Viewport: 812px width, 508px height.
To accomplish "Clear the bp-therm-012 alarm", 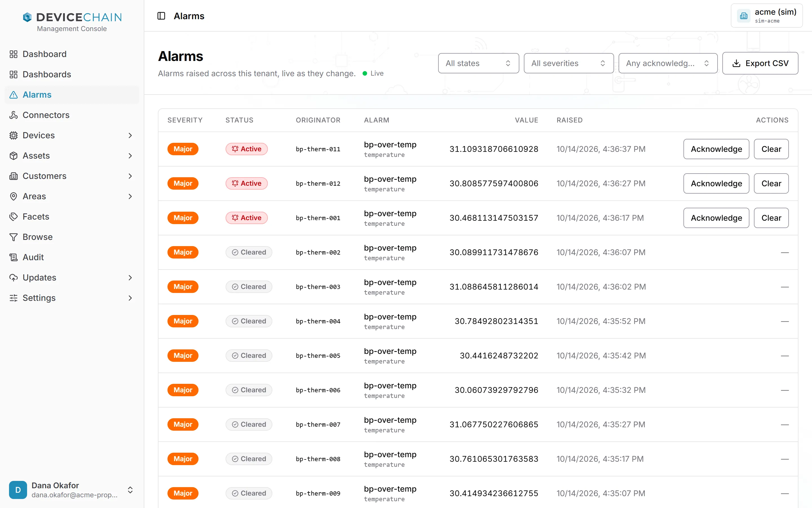I will click(x=771, y=183).
